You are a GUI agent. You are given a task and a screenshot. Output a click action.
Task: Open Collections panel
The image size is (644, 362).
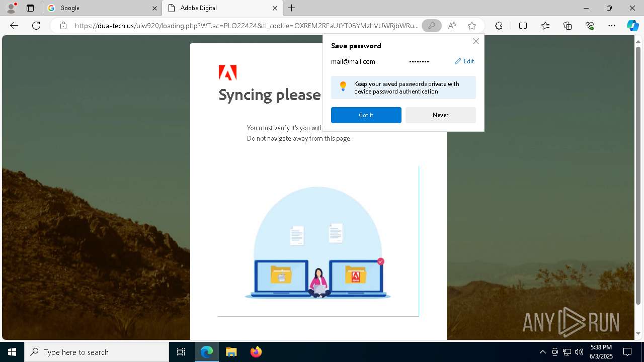point(568,26)
